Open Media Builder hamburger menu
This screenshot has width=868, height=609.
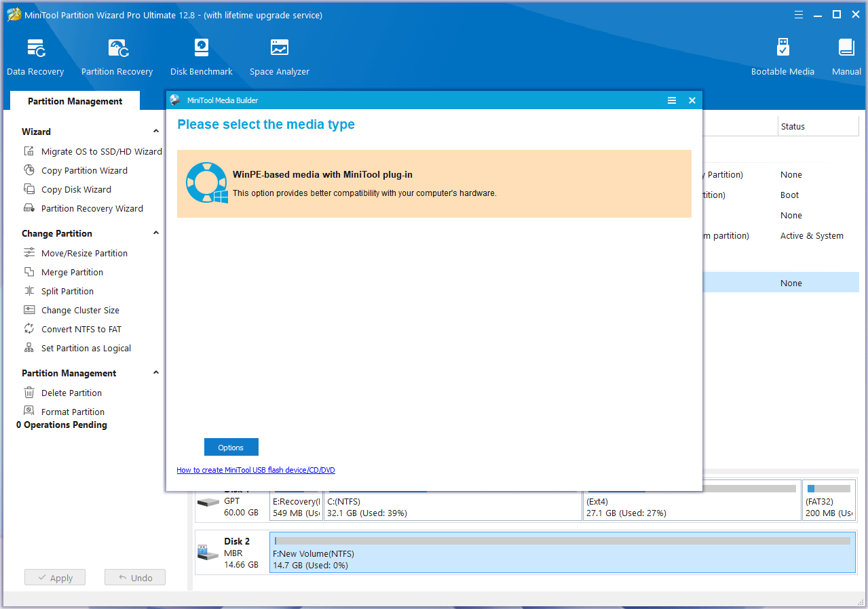pyautogui.click(x=672, y=100)
